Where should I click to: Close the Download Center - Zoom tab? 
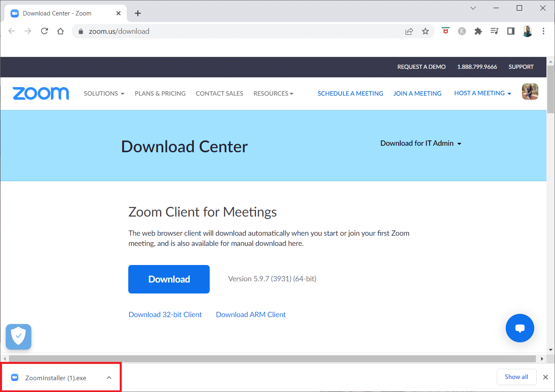[118, 13]
